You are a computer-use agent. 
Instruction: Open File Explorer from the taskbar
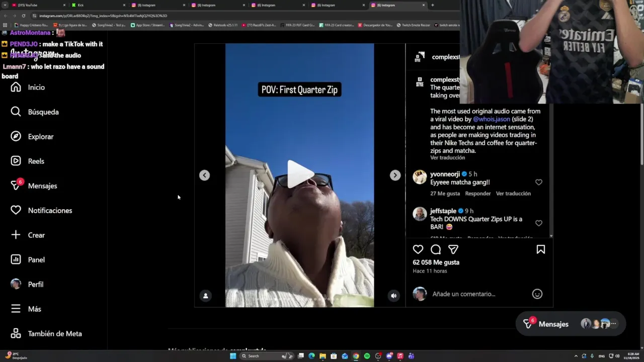pyautogui.click(x=323, y=356)
